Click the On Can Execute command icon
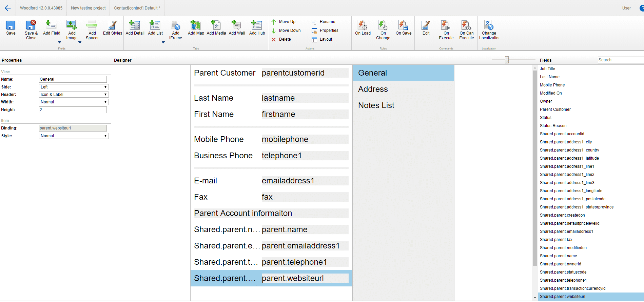Image resolution: width=644 pixels, height=302 pixels. coord(466,26)
